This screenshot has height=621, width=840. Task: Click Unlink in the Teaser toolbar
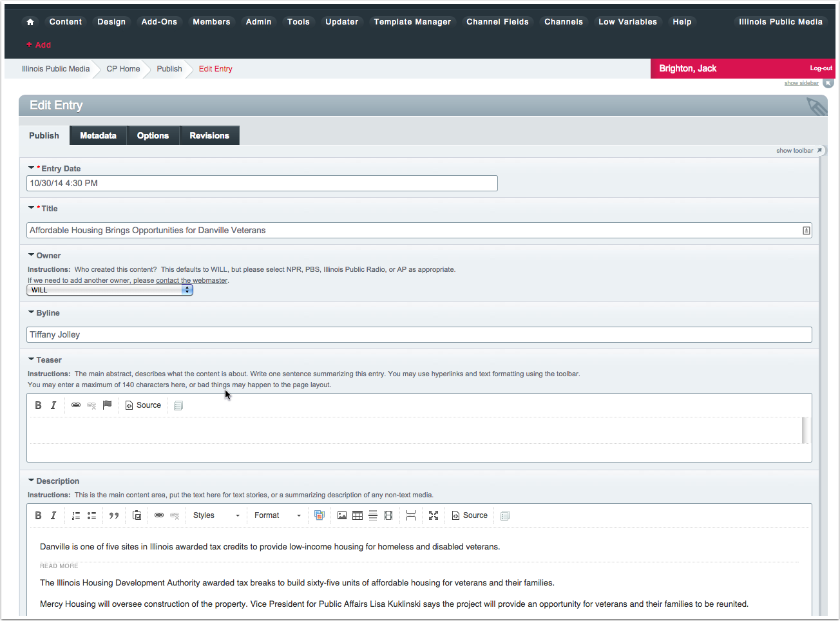point(91,405)
